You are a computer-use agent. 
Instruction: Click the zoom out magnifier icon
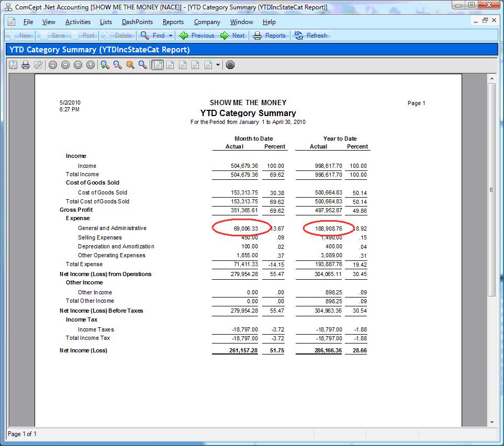pyautogui.click(x=117, y=65)
